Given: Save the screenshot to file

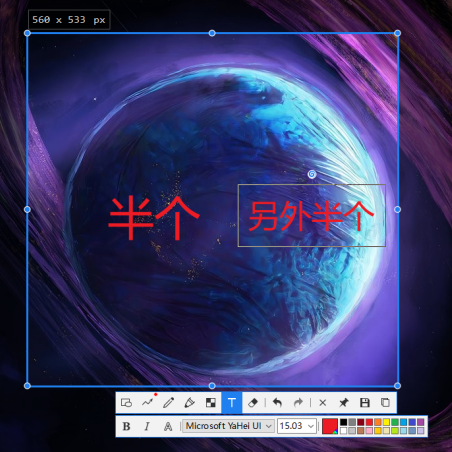Looking at the screenshot, I should coord(365,403).
